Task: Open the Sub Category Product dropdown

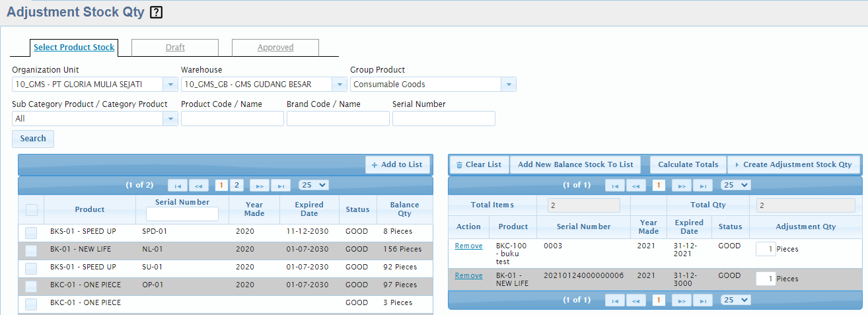Action: [170, 118]
